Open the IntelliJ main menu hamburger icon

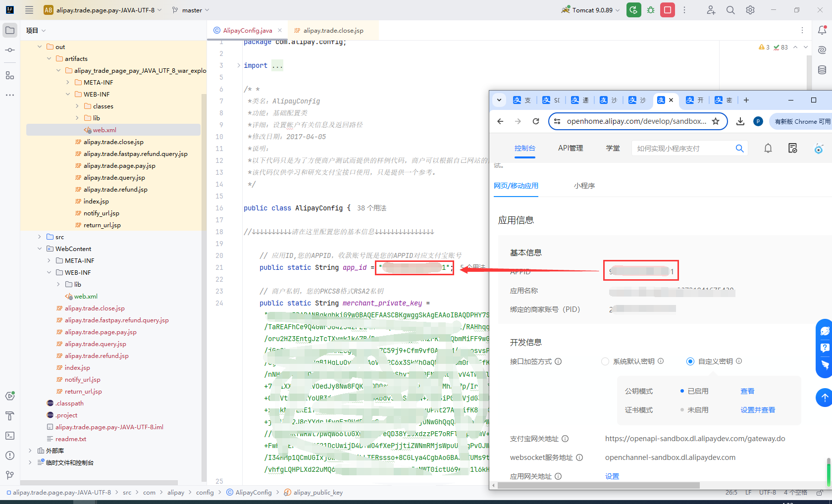tap(29, 10)
